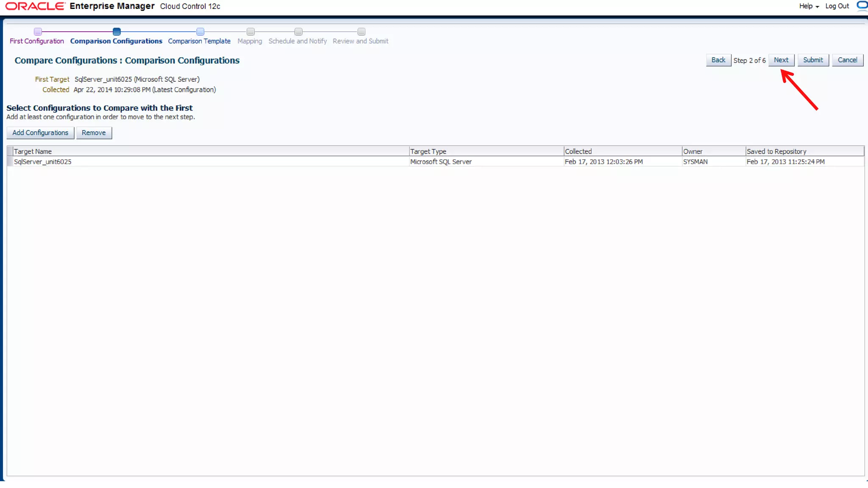
Task: Click the Cancel button
Action: 847,60
